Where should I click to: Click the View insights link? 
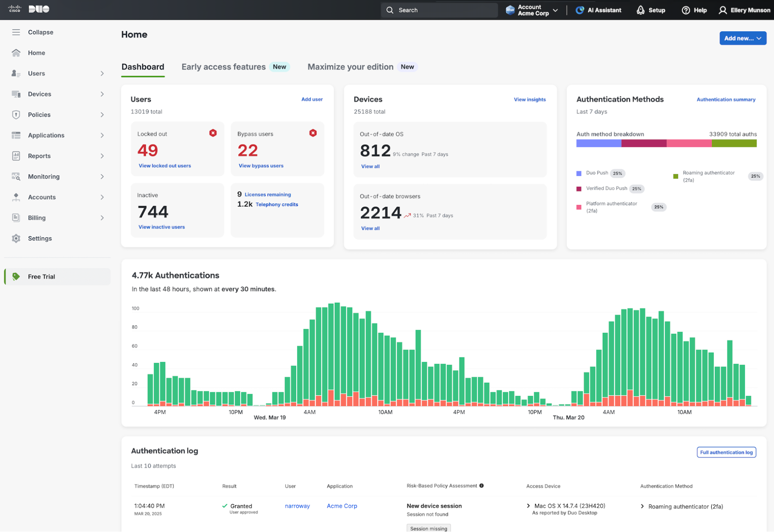(x=530, y=100)
